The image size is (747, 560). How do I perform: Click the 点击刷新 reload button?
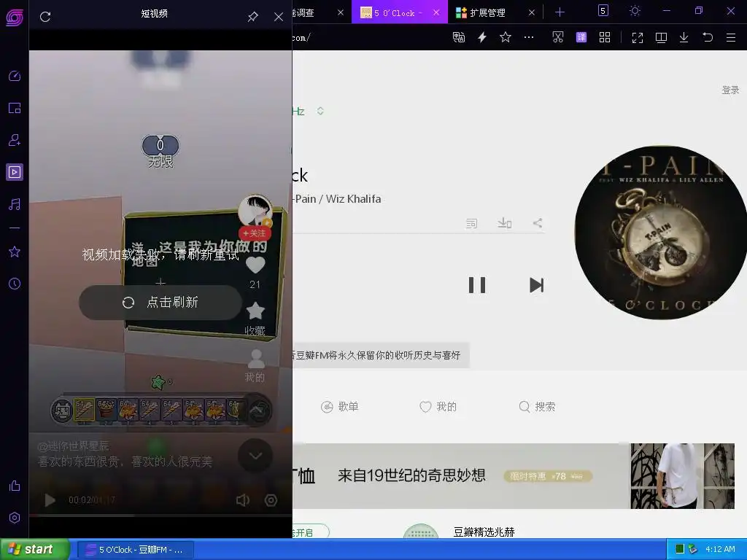click(x=160, y=303)
